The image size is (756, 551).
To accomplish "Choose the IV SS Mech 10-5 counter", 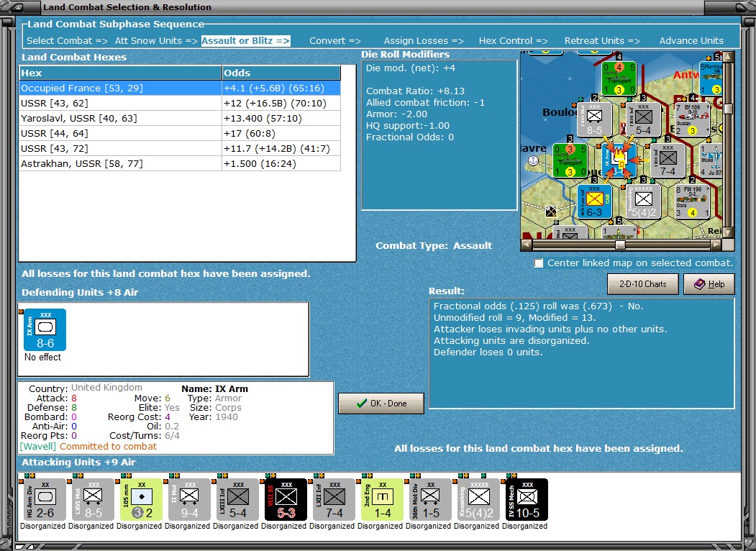I will tap(527, 499).
